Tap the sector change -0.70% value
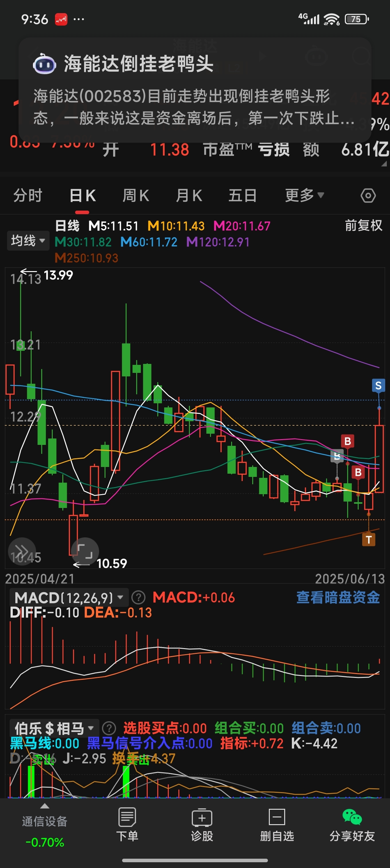 click(x=45, y=842)
